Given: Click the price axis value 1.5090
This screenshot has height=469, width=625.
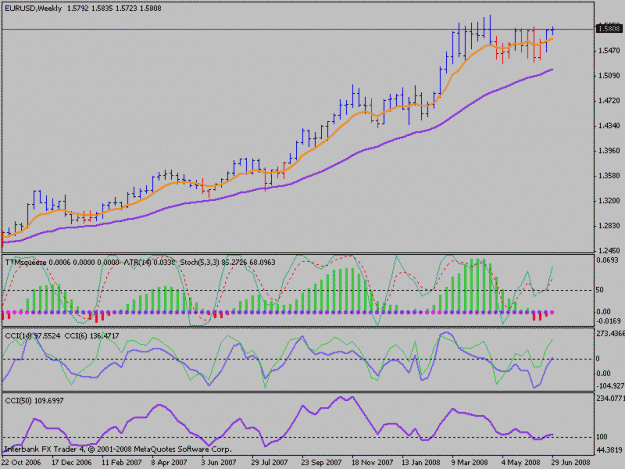Looking at the screenshot, I should 609,76.
